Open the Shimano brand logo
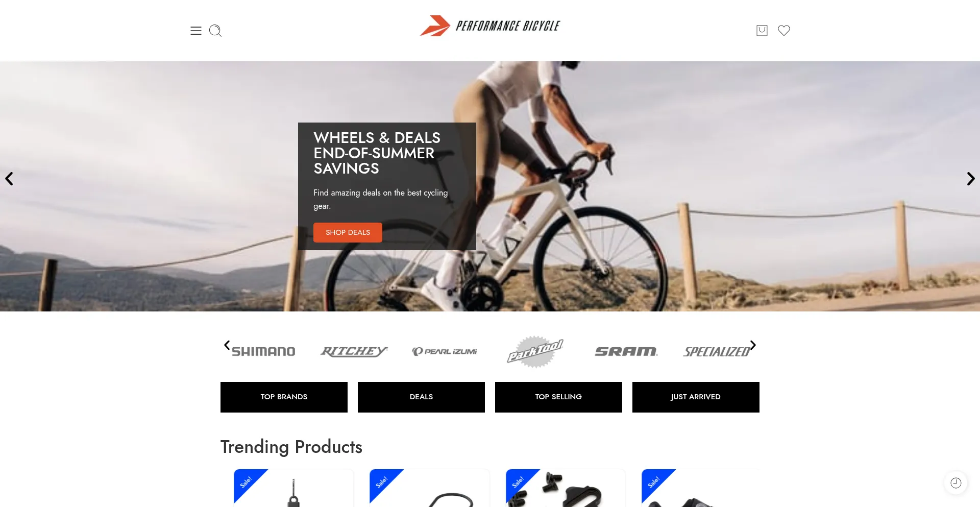This screenshot has width=980, height=507. (263, 352)
